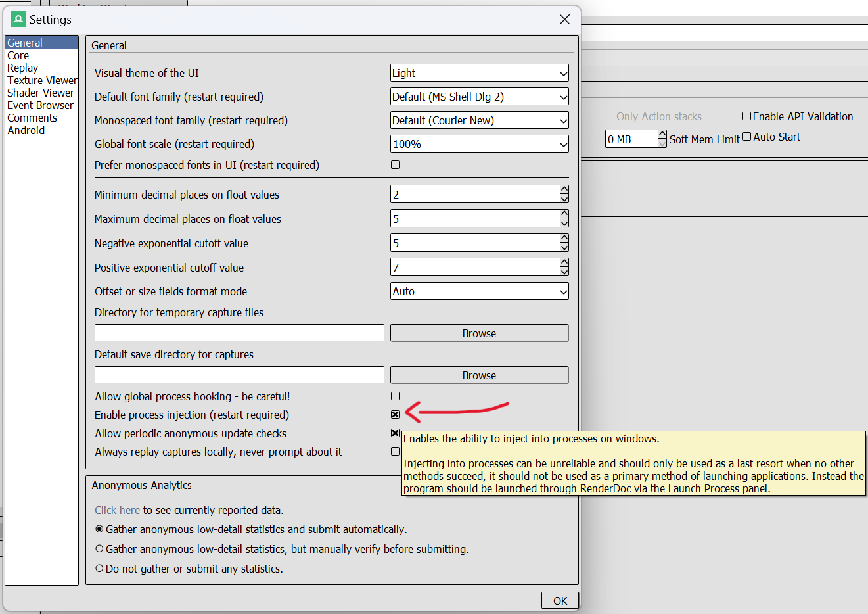Screen dimensions: 868x614
Task: Increase minimum decimal places using the up arrow
Action: click(564, 190)
